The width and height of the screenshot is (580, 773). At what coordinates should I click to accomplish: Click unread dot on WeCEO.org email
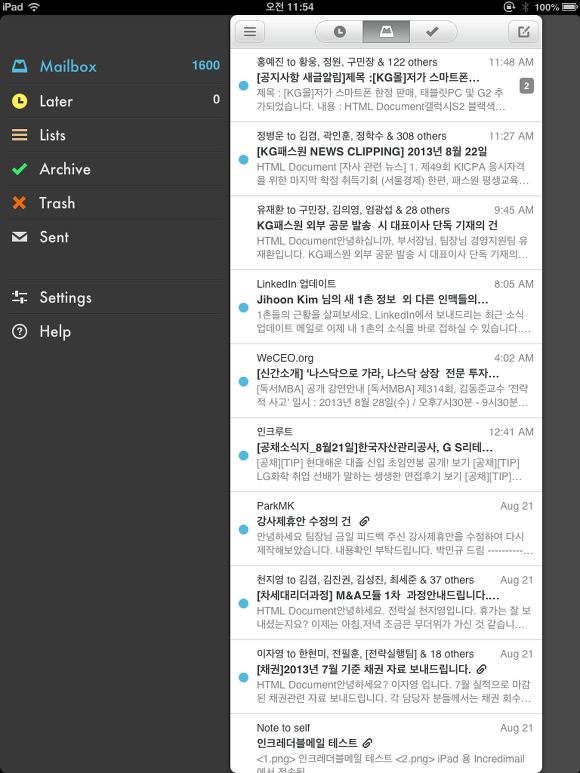click(243, 382)
